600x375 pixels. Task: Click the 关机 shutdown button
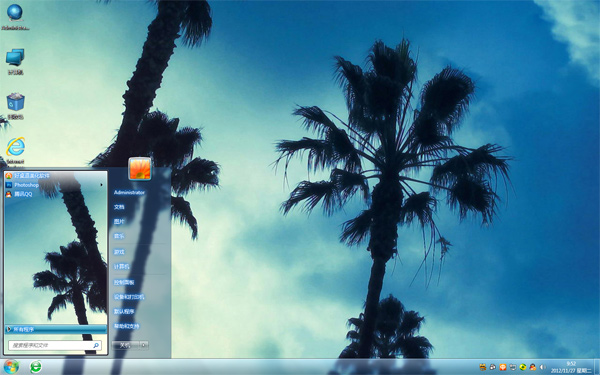tap(126, 345)
